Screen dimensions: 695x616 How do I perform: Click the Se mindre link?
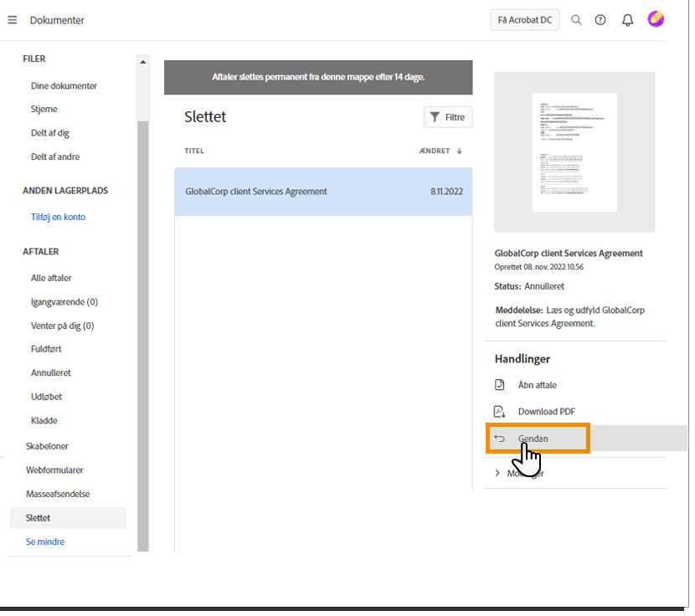[x=45, y=542]
